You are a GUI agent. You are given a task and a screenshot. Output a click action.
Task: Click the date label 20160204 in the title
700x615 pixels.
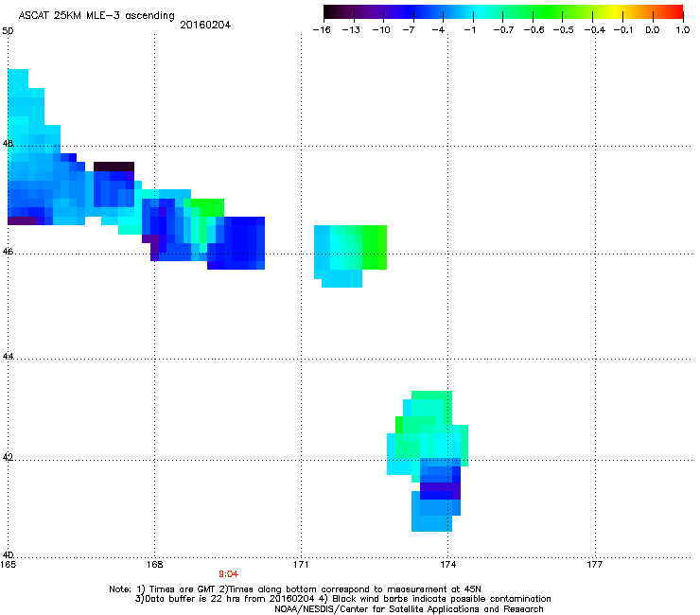pos(205,25)
